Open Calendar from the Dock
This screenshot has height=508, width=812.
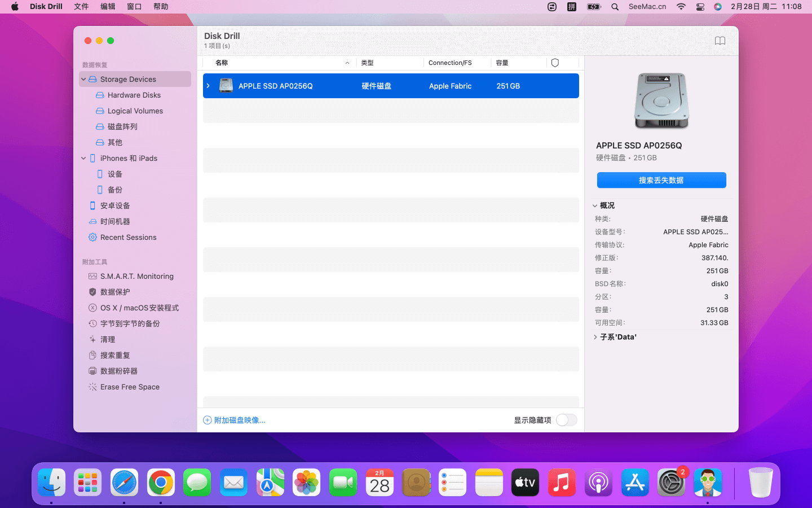(x=379, y=483)
